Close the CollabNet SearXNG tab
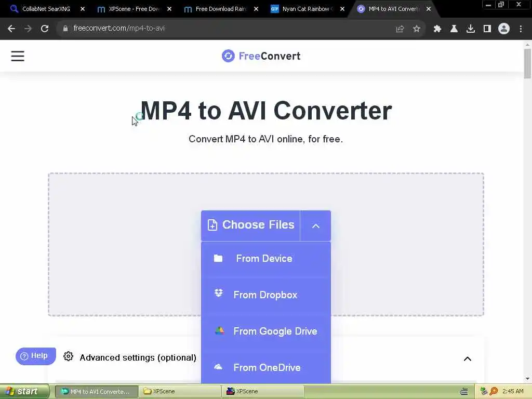This screenshot has width=532, height=399. pyautogui.click(x=83, y=9)
